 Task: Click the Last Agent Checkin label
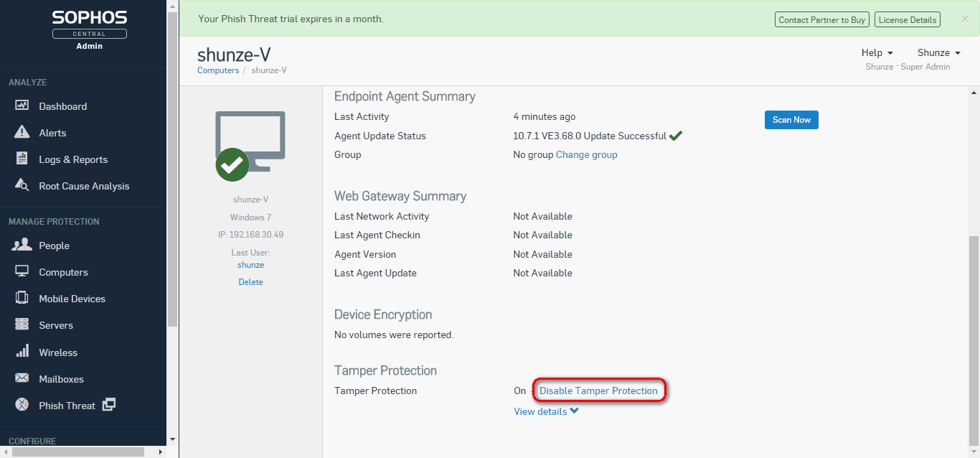pos(377,235)
